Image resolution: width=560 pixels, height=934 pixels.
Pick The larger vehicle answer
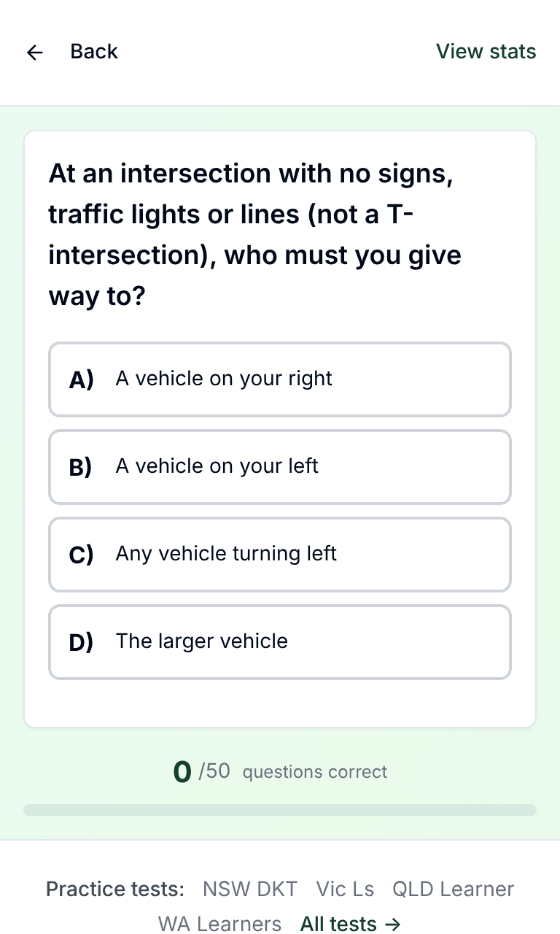click(280, 642)
